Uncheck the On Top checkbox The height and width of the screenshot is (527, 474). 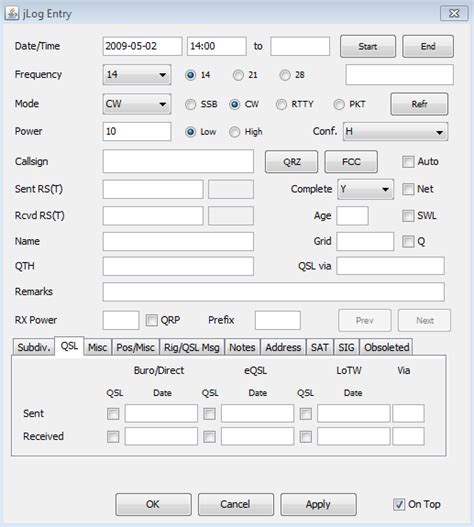click(x=399, y=504)
